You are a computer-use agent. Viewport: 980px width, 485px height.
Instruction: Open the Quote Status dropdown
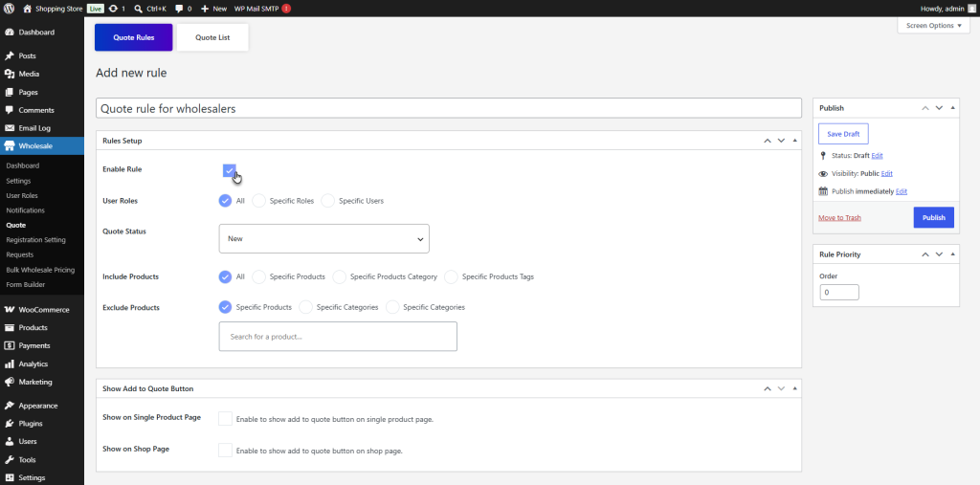[323, 239]
